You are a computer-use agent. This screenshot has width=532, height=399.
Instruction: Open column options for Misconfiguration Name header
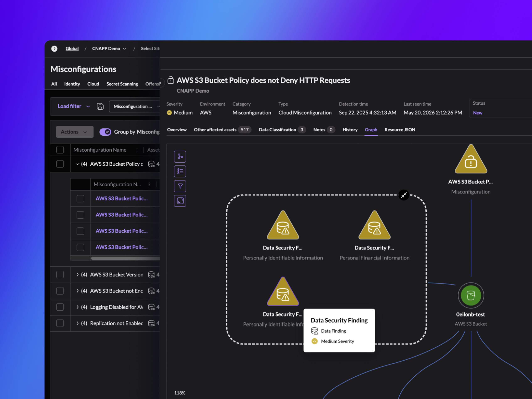click(137, 150)
